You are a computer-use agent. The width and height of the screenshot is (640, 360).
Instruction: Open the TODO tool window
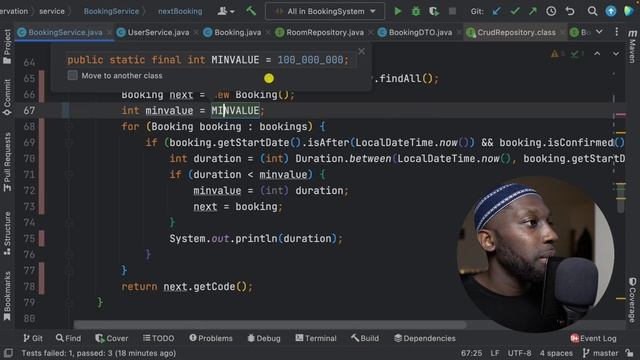[x=158, y=338]
